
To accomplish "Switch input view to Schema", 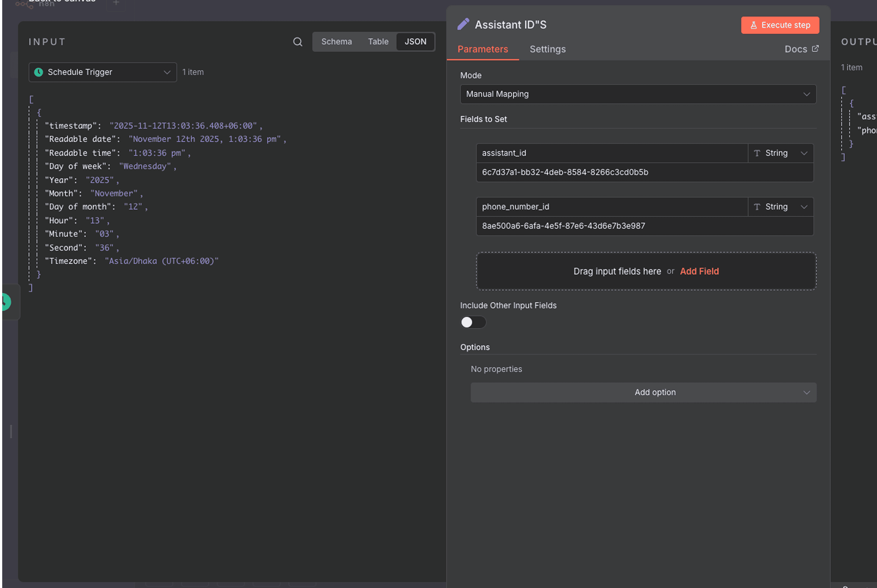I will [x=336, y=42].
